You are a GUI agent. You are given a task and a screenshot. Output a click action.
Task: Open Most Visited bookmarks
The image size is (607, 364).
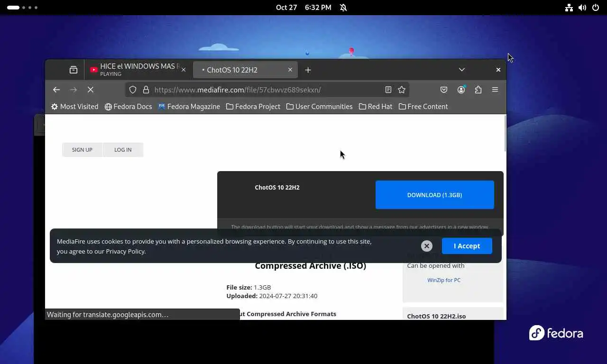click(75, 107)
